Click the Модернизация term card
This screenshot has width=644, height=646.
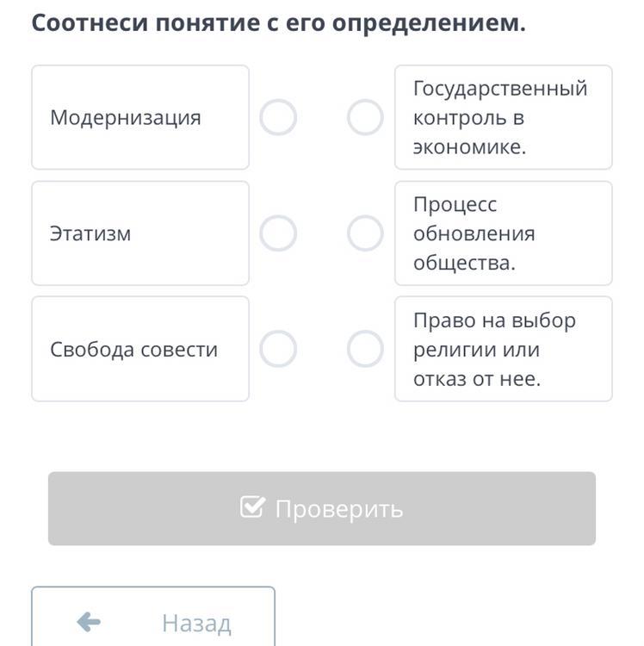click(x=140, y=117)
